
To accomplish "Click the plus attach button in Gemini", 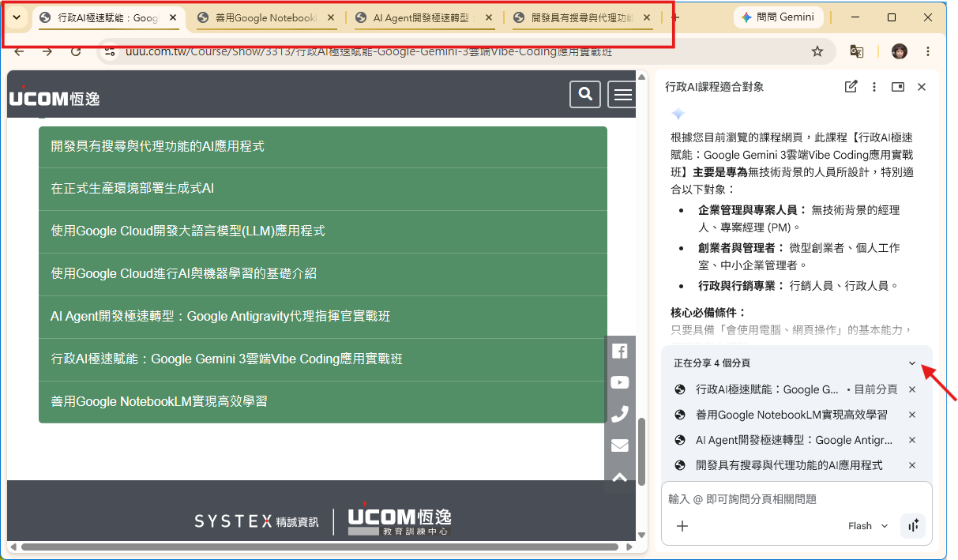I will pos(682,526).
